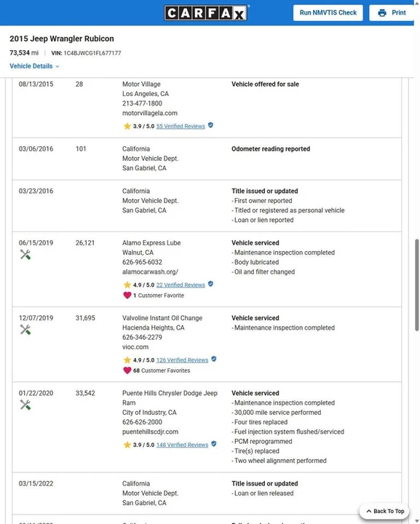The width and height of the screenshot is (420, 524).
Task: Click service wrench icon for 06/15/2019 entry
Action: (25, 255)
